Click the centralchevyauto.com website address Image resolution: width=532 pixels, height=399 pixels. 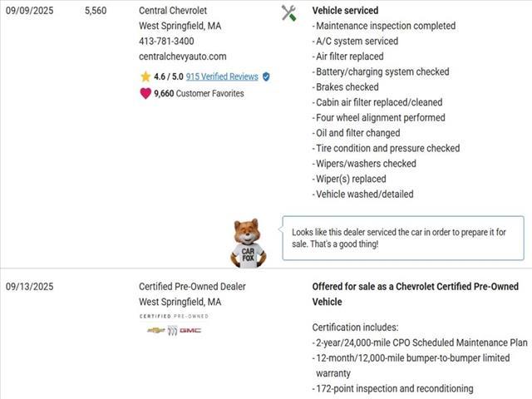(182, 57)
